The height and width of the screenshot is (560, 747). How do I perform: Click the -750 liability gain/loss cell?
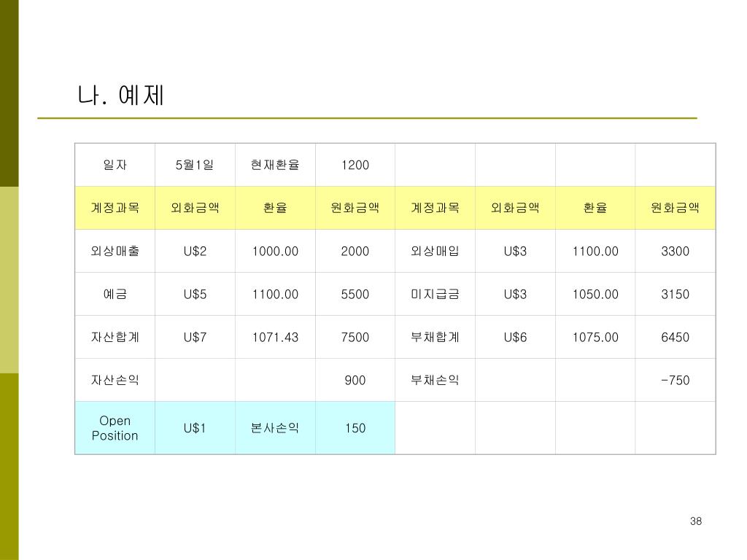tap(675, 380)
